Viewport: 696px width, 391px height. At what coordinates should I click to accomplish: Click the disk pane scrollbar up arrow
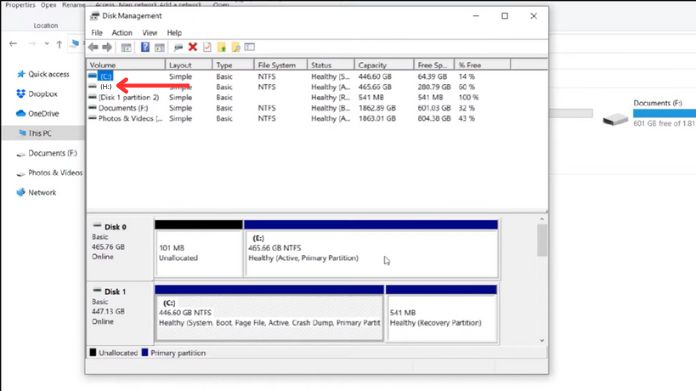tap(542, 219)
